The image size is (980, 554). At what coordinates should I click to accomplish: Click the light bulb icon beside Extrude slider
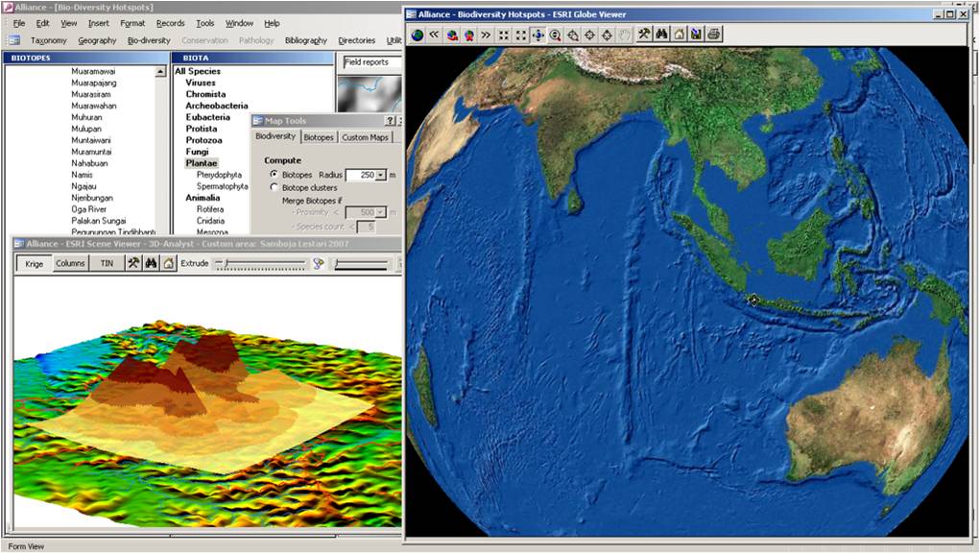click(x=318, y=263)
